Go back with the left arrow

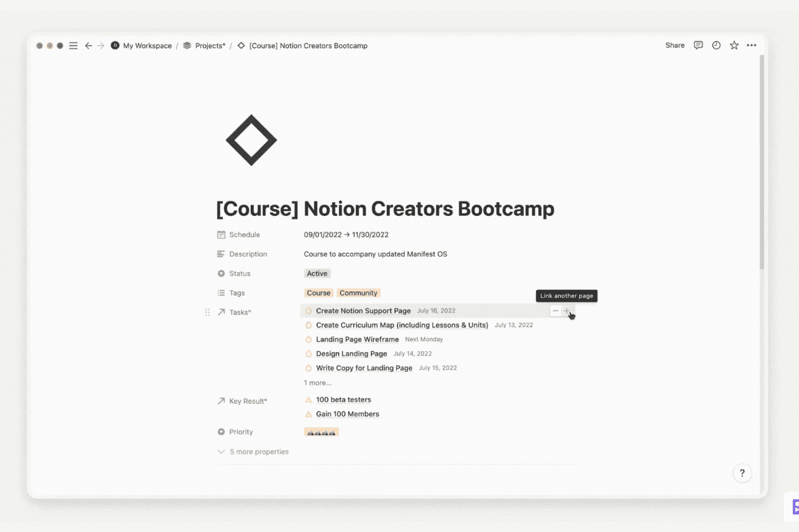pos(88,45)
